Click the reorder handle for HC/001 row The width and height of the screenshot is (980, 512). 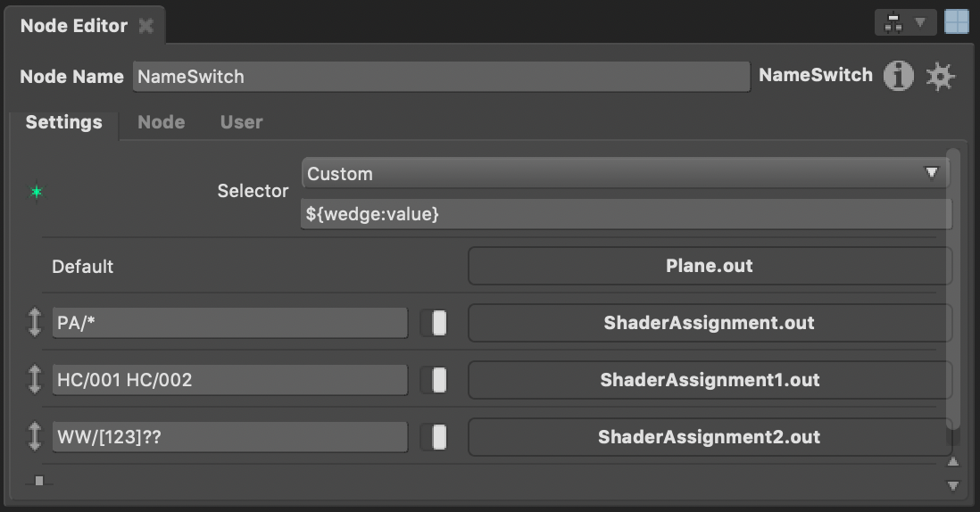[x=35, y=380]
